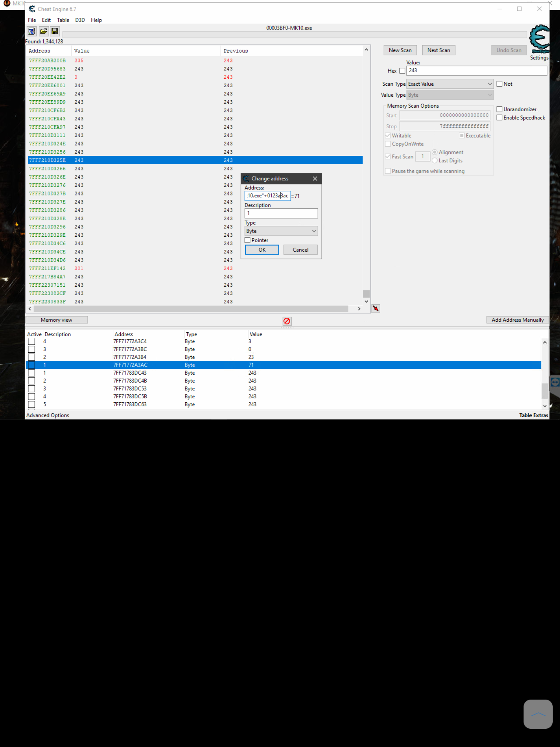560x747 pixels.
Task: Open the Scan Type dropdown
Action: (x=450, y=84)
